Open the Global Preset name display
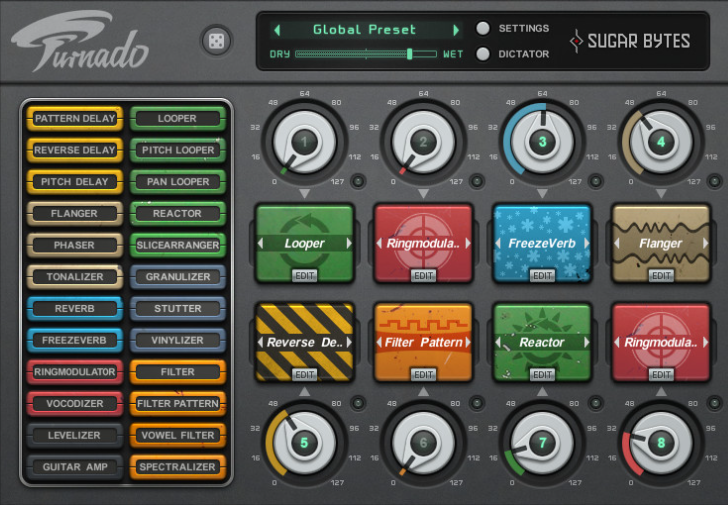This screenshot has width=728, height=505. click(x=364, y=30)
